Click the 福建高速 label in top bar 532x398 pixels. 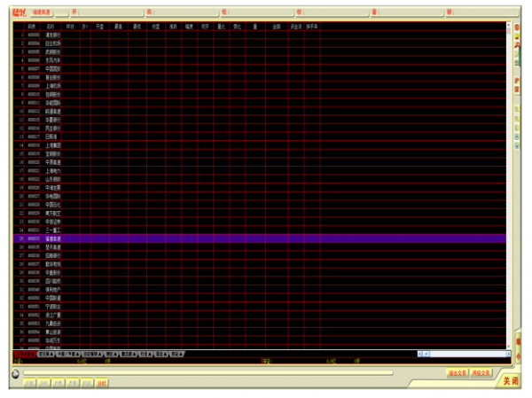coord(42,12)
